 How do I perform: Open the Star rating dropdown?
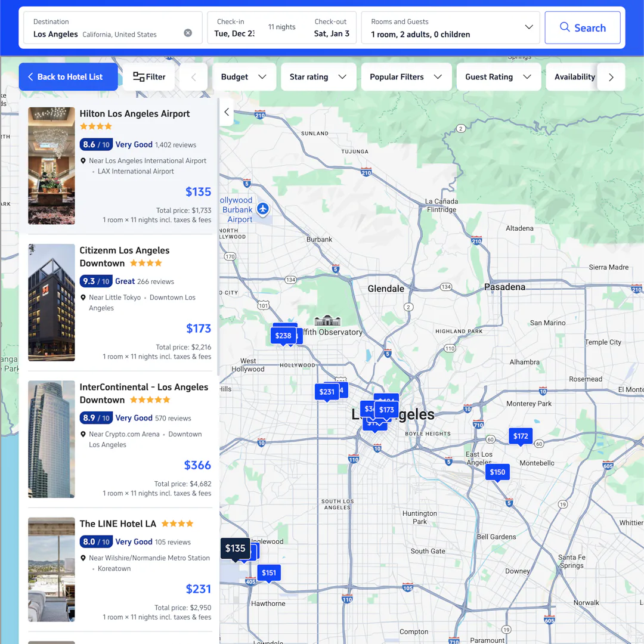318,77
